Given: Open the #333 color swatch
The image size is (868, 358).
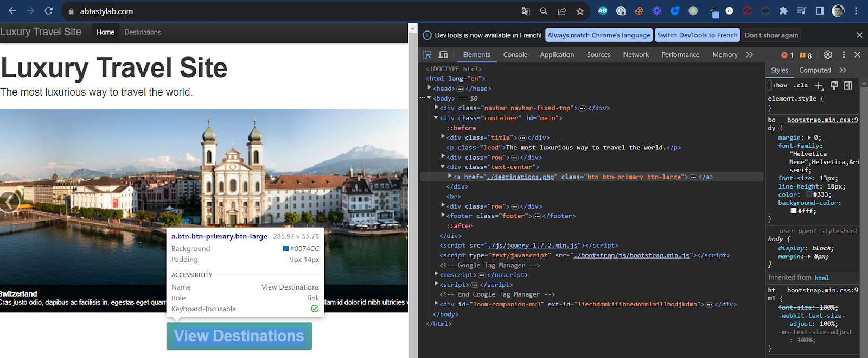Looking at the screenshot, I should pyautogui.click(x=809, y=194).
